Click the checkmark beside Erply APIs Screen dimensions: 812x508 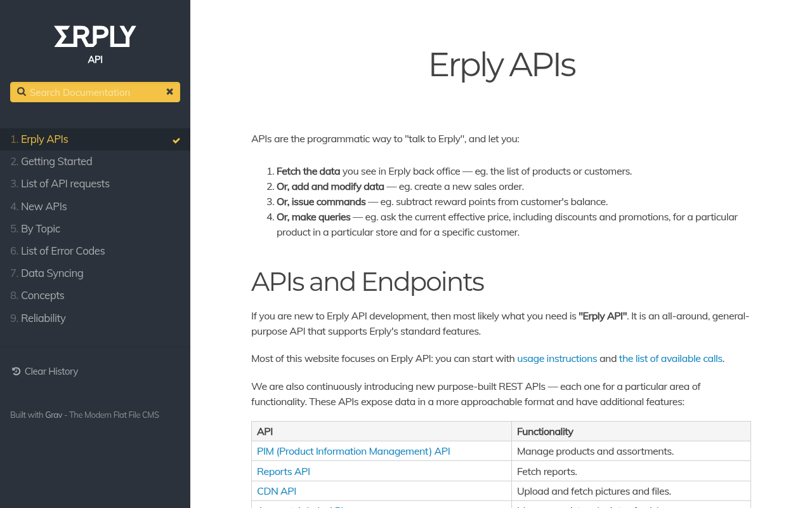pos(176,140)
